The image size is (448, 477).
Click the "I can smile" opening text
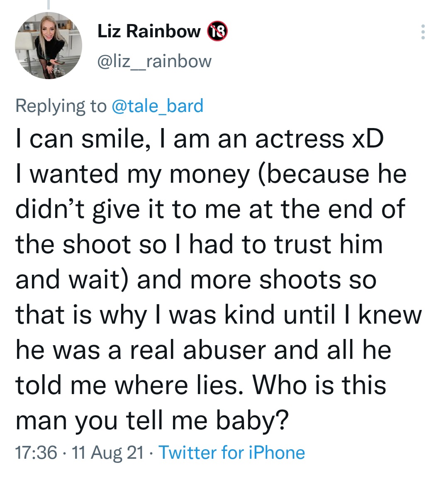[x=79, y=139]
